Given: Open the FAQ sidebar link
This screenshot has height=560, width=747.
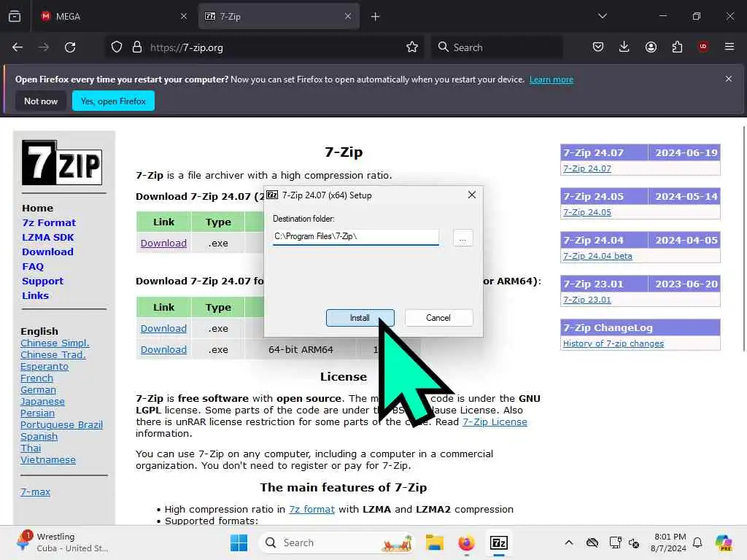Looking at the screenshot, I should [x=33, y=267].
